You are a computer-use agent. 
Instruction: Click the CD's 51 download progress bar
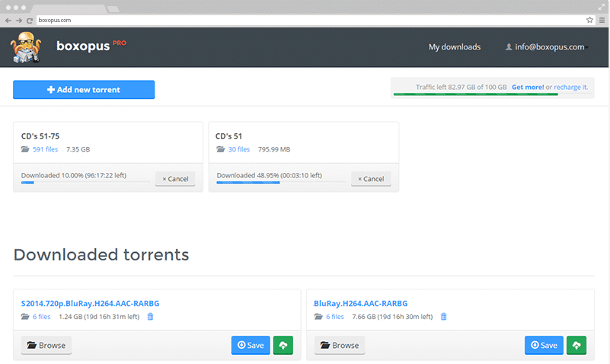(x=280, y=183)
